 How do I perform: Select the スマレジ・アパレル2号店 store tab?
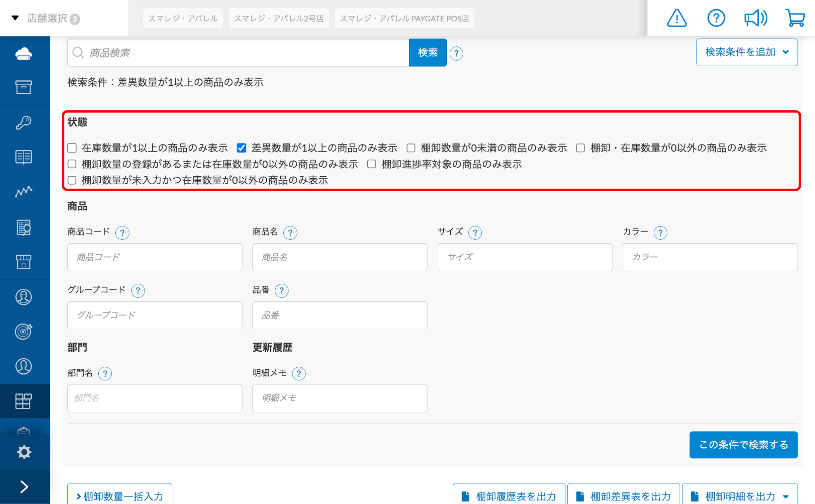[x=279, y=19]
